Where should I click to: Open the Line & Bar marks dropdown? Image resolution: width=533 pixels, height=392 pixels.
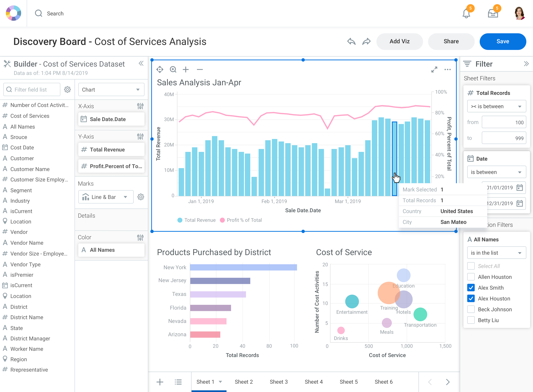[106, 197]
